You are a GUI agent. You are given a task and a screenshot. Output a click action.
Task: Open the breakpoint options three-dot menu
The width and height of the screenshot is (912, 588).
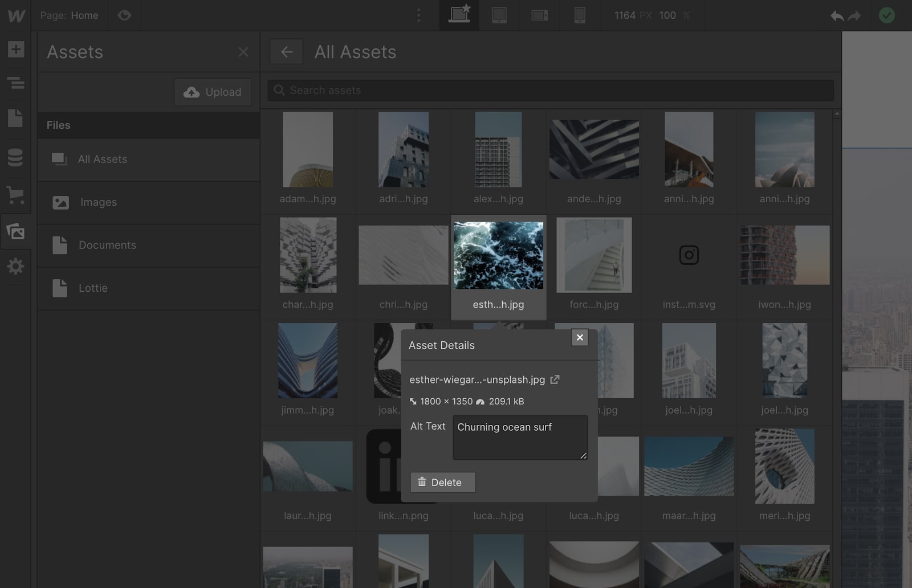point(419,15)
